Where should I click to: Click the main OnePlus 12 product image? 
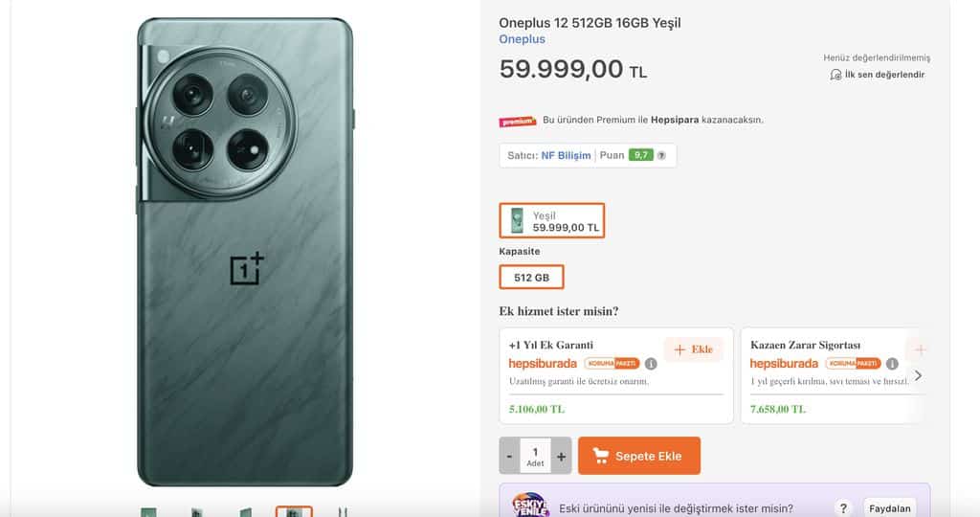click(x=245, y=252)
